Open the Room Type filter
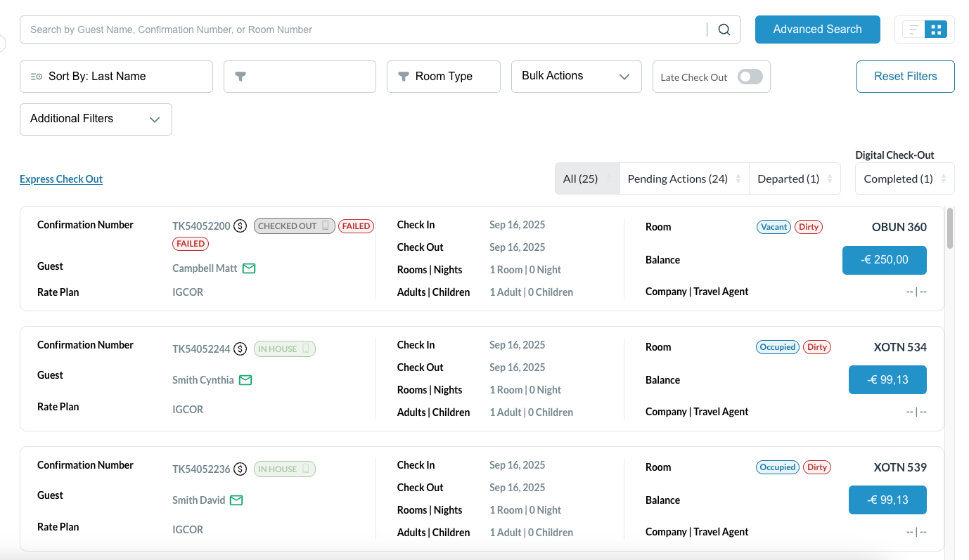Image resolution: width=969 pixels, height=560 pixels. (443, 77)
